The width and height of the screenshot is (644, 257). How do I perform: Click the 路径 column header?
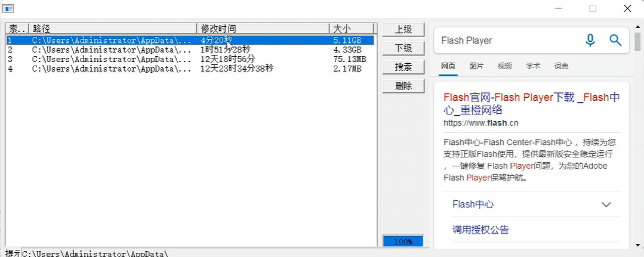coord(112,29)
